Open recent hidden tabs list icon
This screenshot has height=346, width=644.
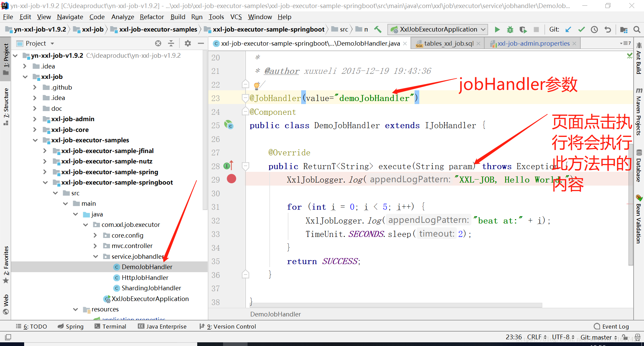pyautogui.click(x=626, y=43)
